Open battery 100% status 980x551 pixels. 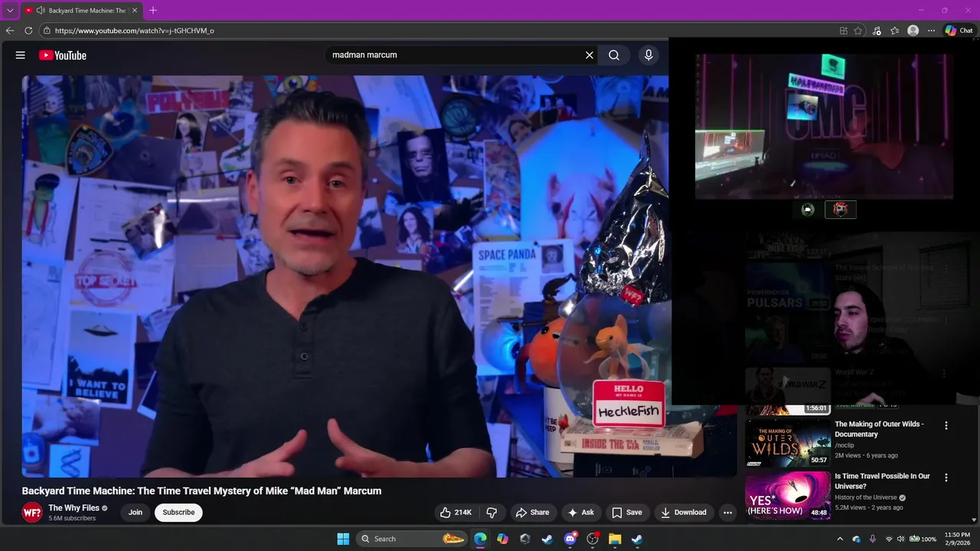(x=923, y=539)
